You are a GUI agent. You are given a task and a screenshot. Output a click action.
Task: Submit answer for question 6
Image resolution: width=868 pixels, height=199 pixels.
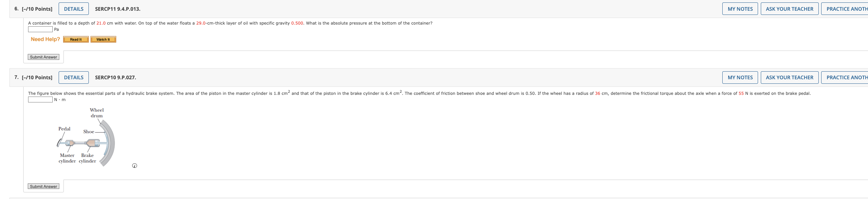[43, 57]
